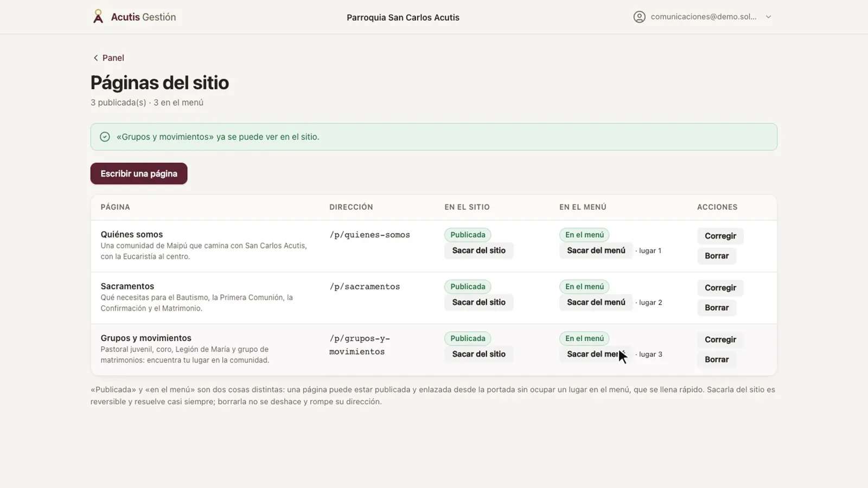Image resolution: width=868 pixels, height=488 pixels.
Task: Sacar del sitio for Grupos y movimientos
Action: pos(478,354)
